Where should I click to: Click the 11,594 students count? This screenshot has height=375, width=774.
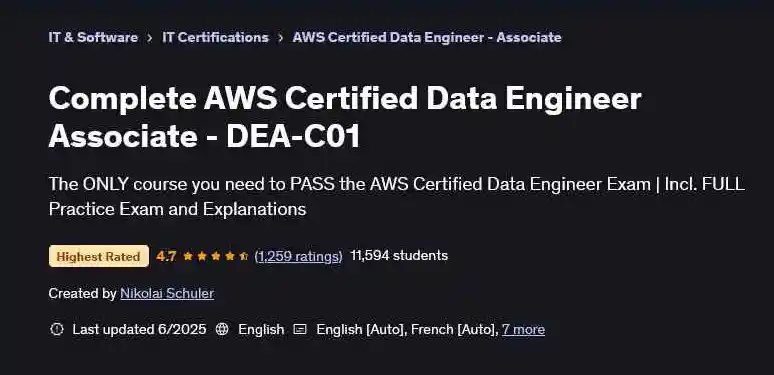click(399, 256)
